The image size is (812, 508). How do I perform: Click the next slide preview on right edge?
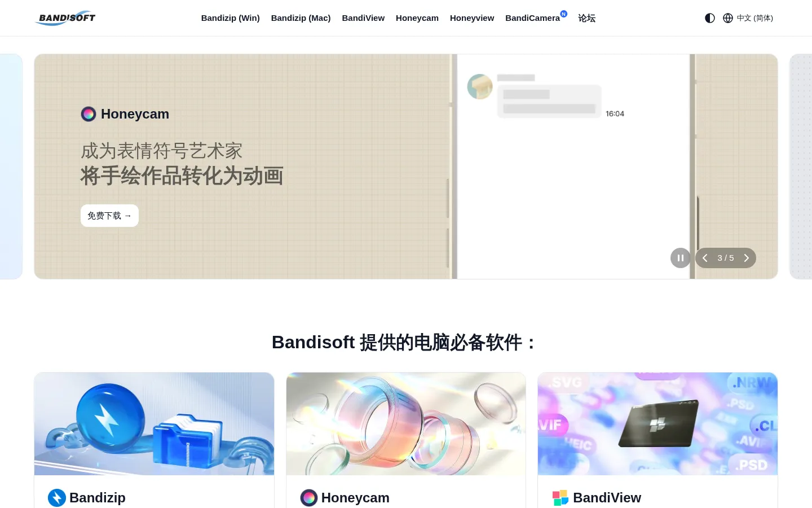tap(801, 167)
